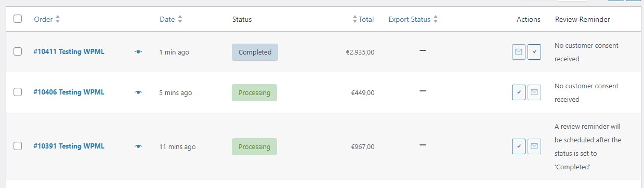Viewport: 644px width, 188px height.
Task: Select checkbox for order #10406
Action: [18, 92]
